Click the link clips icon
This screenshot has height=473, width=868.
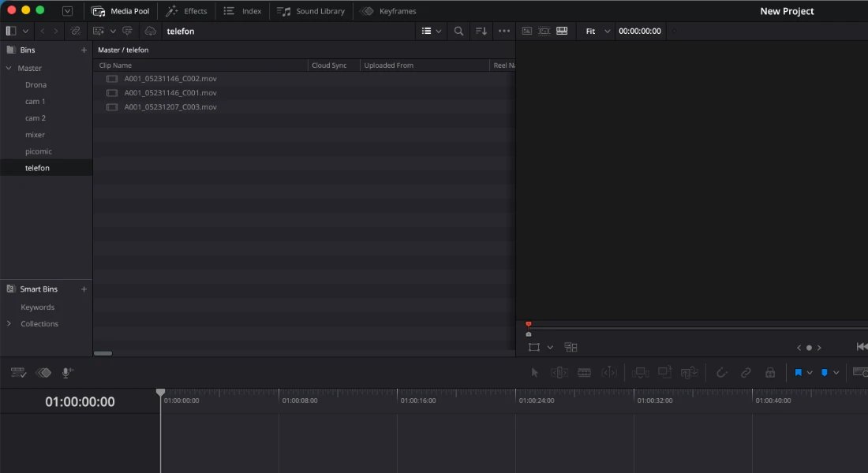tap(75, 31)
